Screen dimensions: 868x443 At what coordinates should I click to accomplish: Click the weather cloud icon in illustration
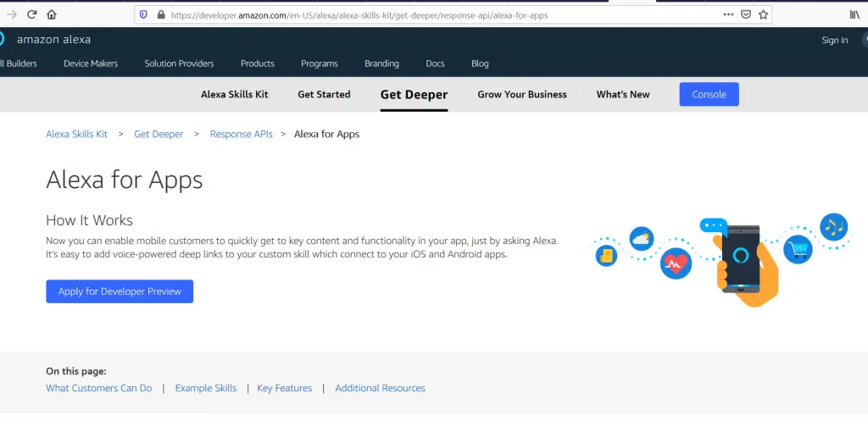642,239
